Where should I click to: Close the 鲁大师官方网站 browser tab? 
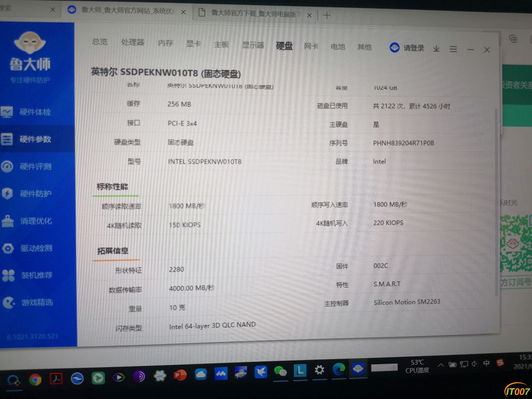(184, 12)
